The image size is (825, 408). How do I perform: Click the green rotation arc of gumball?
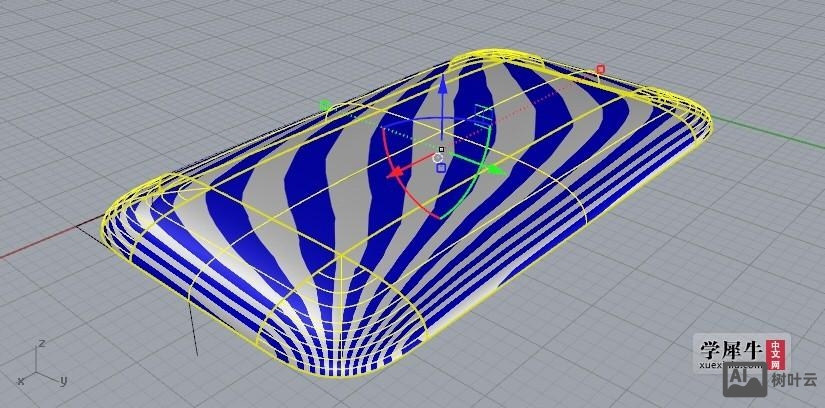[x=476, y=184]
